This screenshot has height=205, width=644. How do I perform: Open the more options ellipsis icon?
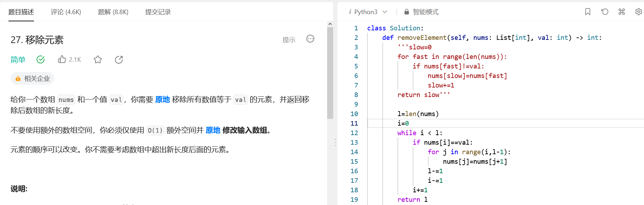(310, 39)
